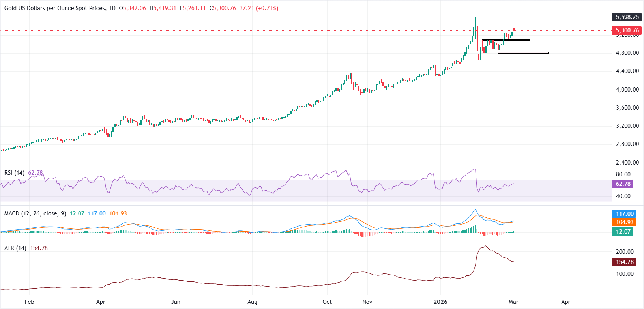Click the 2026 label on time axis

[x=440, y=302]
